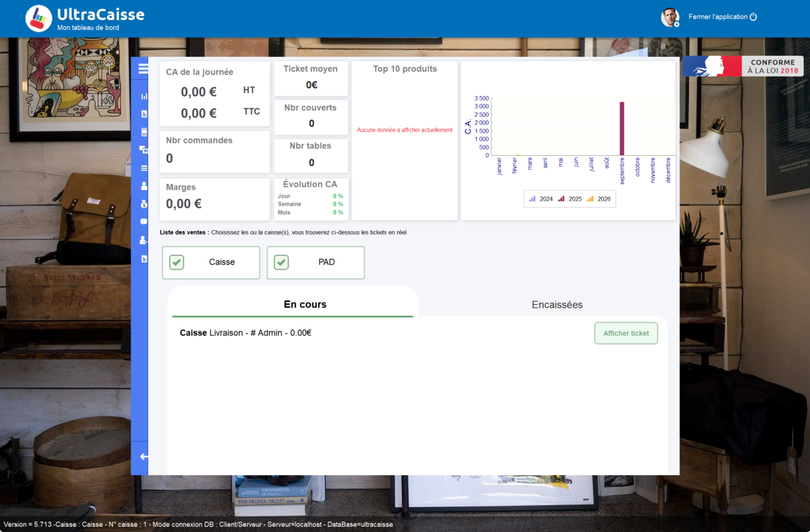Uncheck the Caisse checkbox
Image resolution: width=810 pixels, height=532 pixels.
point(176,262)
